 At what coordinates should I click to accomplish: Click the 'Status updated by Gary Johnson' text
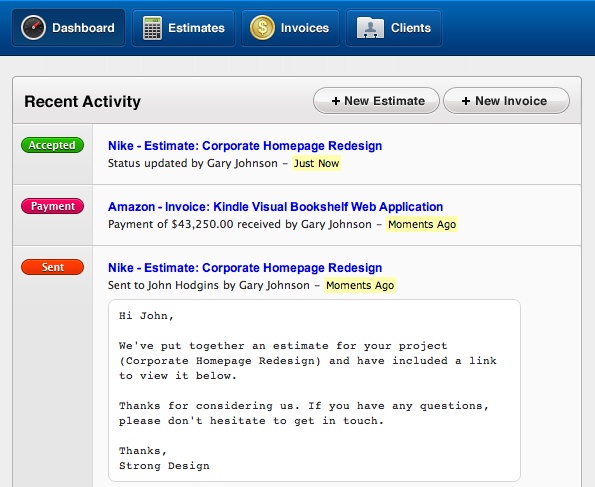tap(192, 163)
